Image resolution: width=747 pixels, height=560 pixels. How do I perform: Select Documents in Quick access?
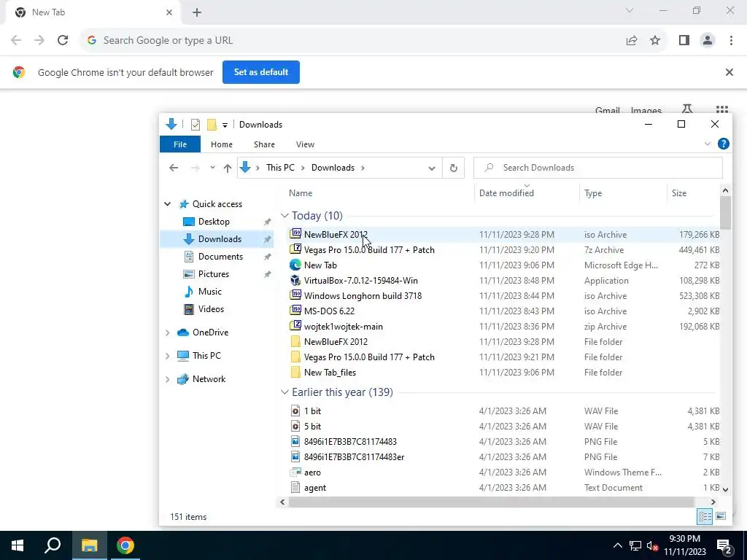[x=220, y=257]
